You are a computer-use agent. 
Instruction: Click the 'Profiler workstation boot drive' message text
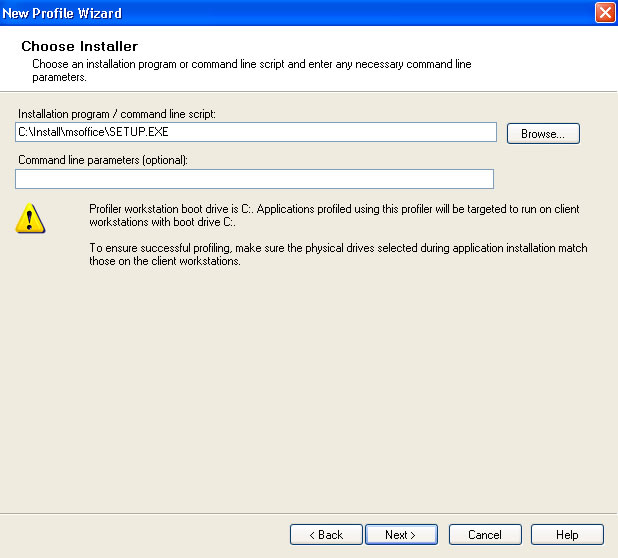click(x=334, y=215)
